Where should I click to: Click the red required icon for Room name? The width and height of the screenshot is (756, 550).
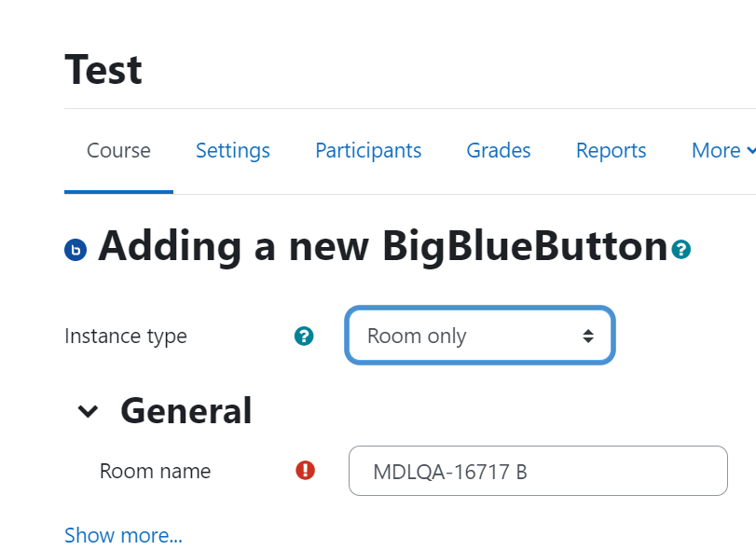click(x=305, y=470)
